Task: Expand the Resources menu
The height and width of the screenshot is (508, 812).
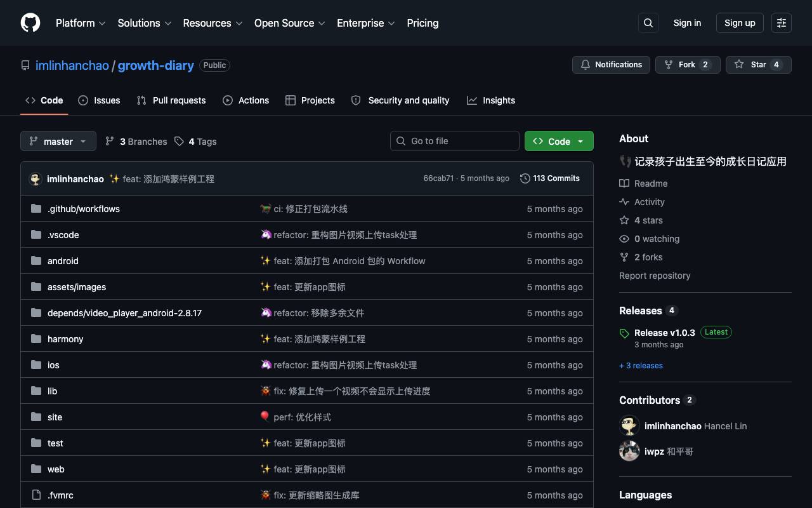Action: coord(213,23)
